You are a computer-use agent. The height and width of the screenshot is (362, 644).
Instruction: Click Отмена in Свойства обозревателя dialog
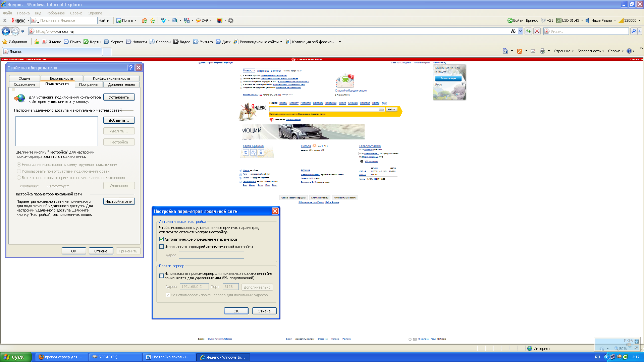pyautogui.click(x=101, y=251)
